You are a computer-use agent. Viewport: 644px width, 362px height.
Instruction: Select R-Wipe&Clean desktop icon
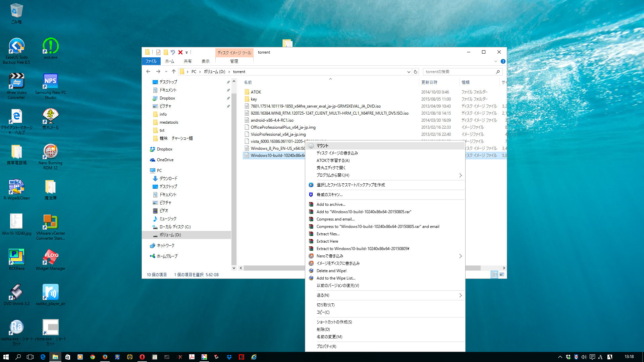click(x=16, y=189)
